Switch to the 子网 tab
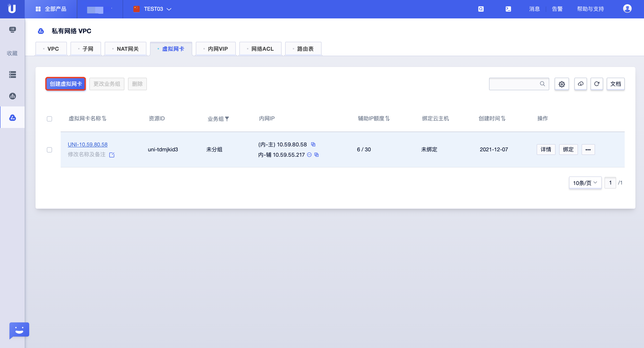The height and width of the screenshot is (348, 644). coord(86,49)
